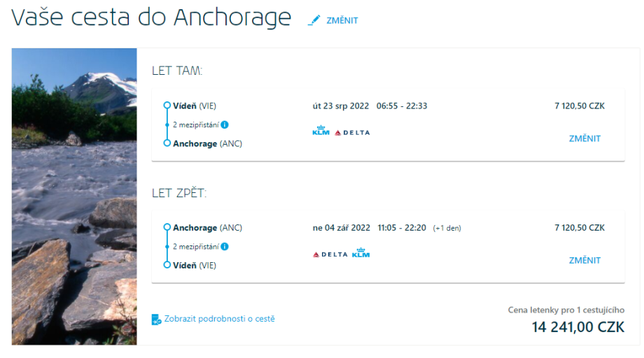644x358 pixels.
Task: Click the 'Vaše cesta do Anchorage' heading
Action: [x=151, y=18]
